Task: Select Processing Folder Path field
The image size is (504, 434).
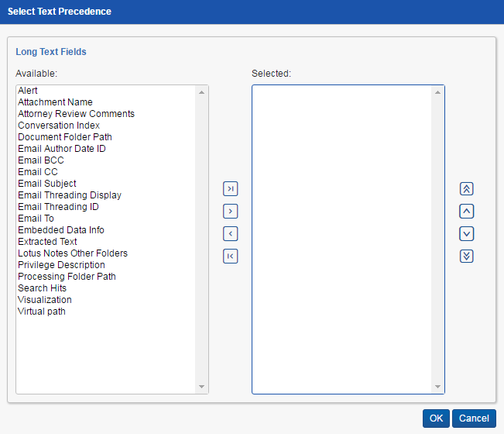Action: [106, 276]
